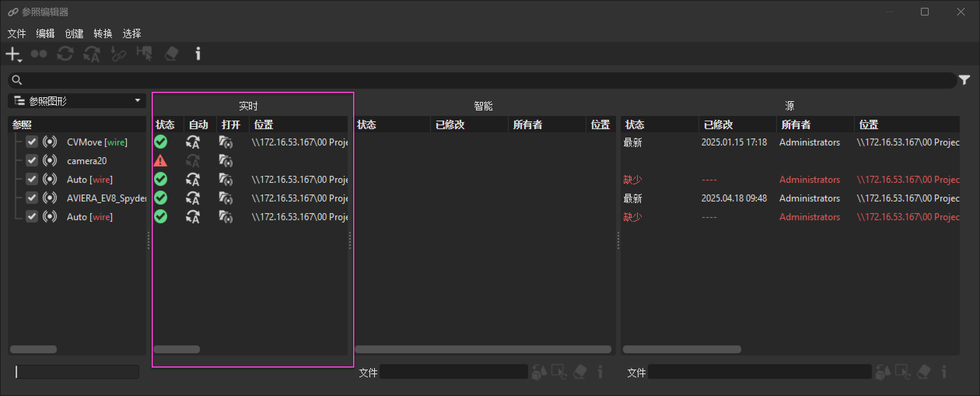Click green check status icon in CVMove row

pyautogui.click(x=161, y=142)
